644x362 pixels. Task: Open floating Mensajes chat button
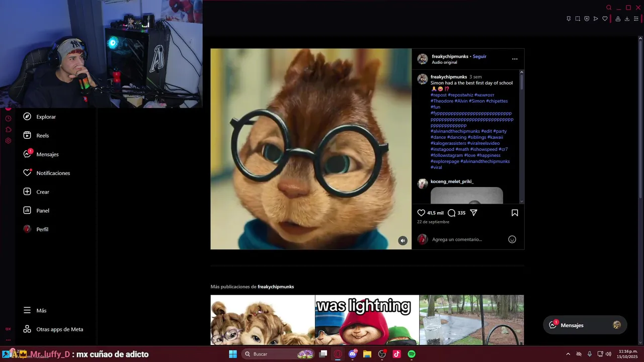[x=585, y=325]
